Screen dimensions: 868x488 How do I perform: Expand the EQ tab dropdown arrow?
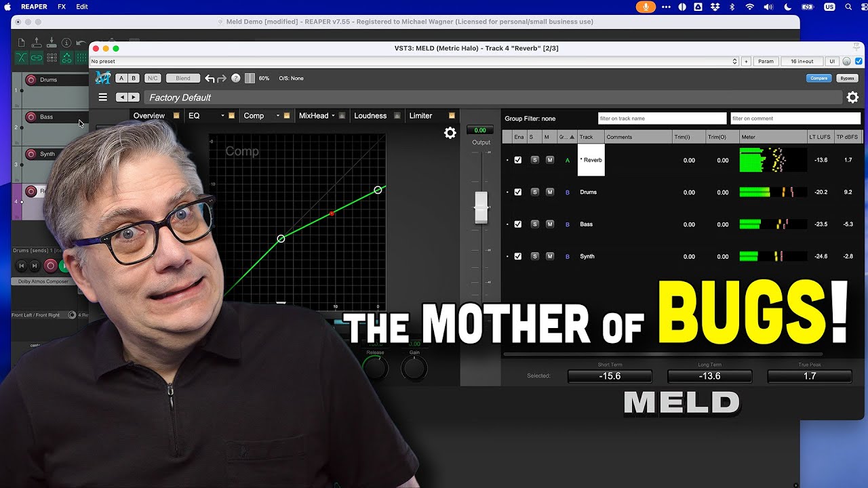tap(222, 116)
